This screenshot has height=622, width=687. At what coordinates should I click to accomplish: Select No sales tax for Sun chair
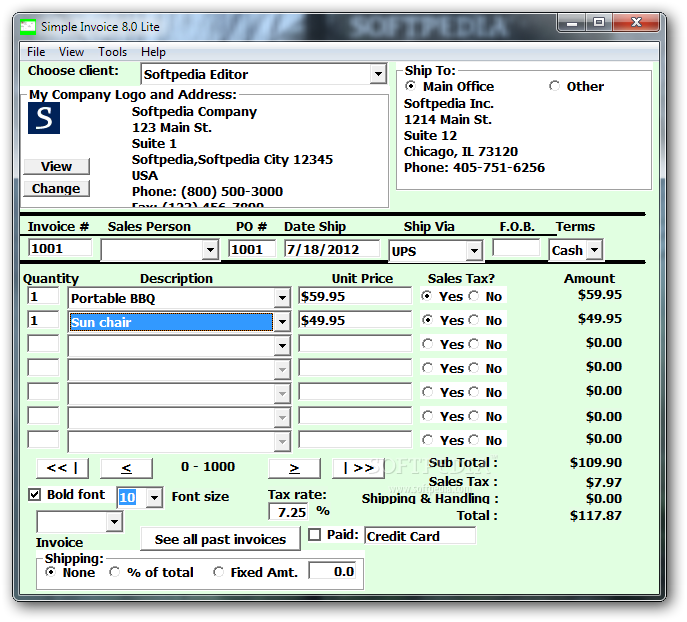[474, 320]
